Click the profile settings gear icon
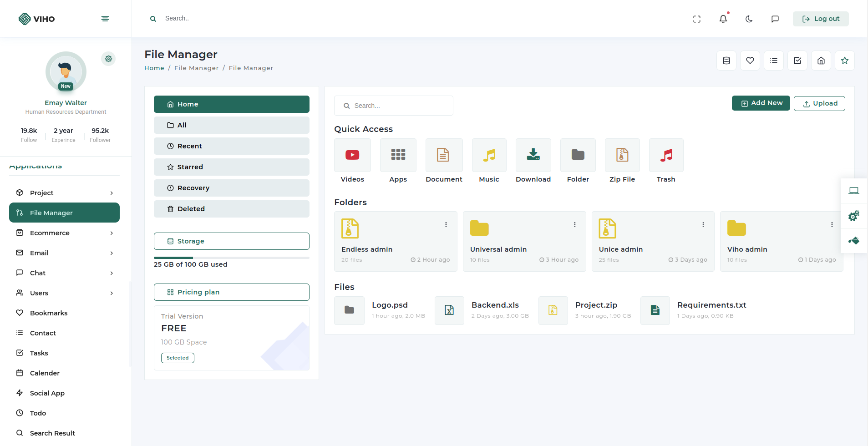This screenshot has width=868, height=446. tap(108, 59)
